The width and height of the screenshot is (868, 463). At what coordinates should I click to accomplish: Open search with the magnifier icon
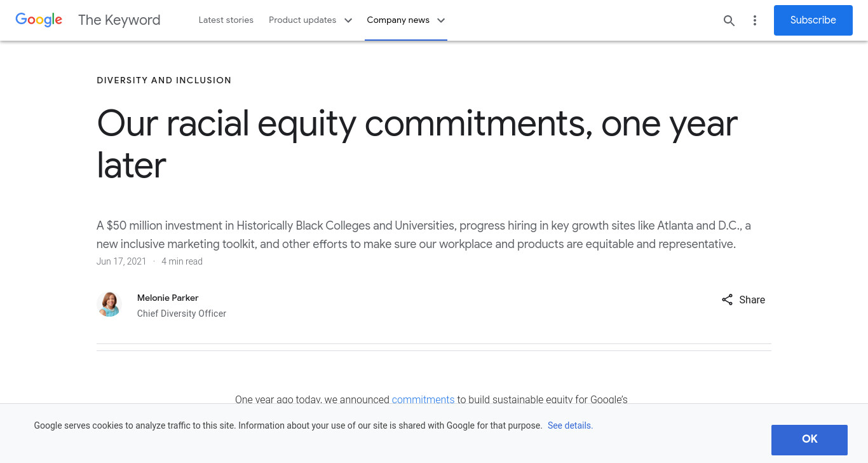(729, 20)
